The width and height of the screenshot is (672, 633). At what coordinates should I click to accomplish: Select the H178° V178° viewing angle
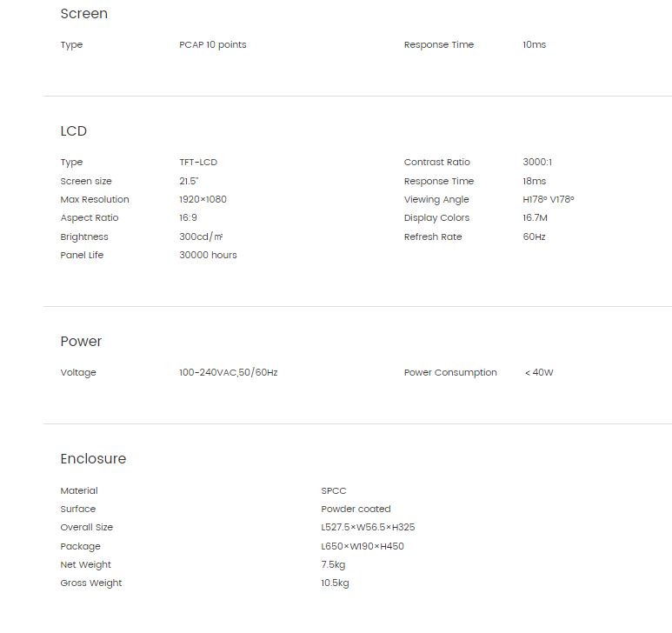pyautogui.click(x=549, y=199)
